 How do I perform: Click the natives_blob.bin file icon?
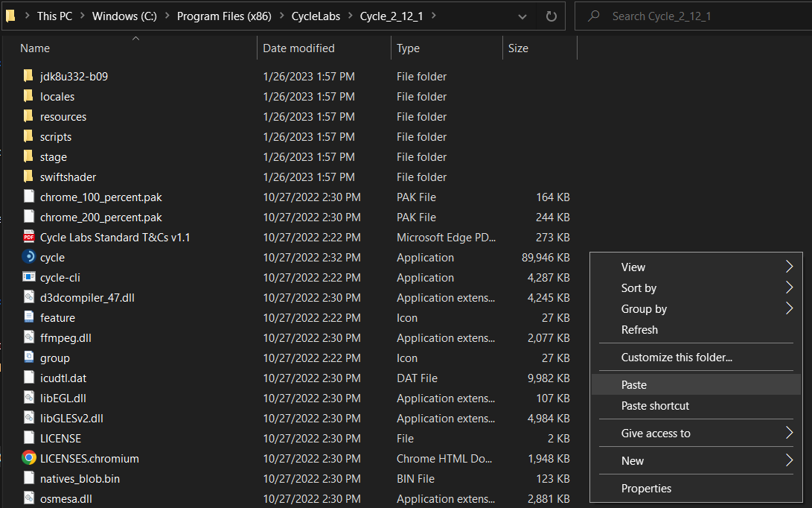(29, 478)
